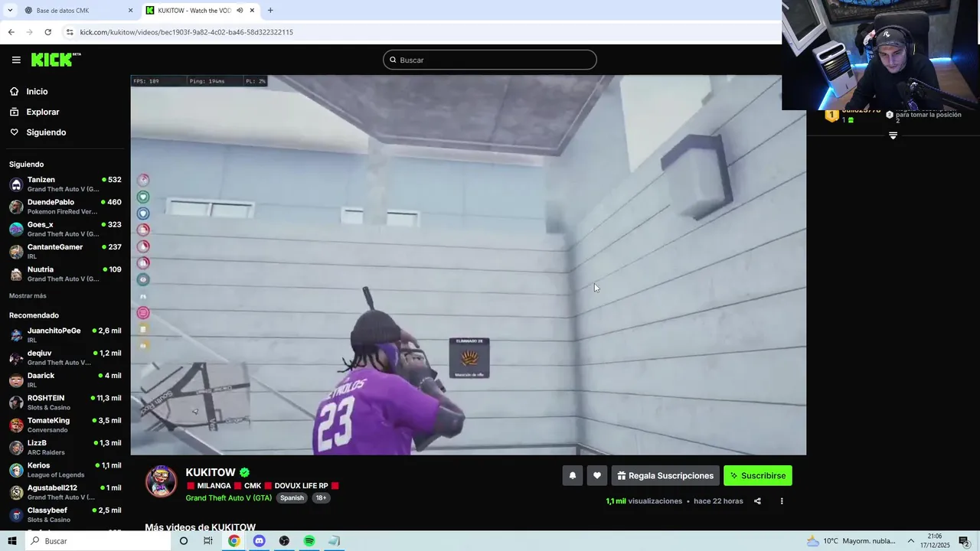Screen dimensions: 980x551
Task: Focus the Buscar search field on Kick
Action: [490, 60]
